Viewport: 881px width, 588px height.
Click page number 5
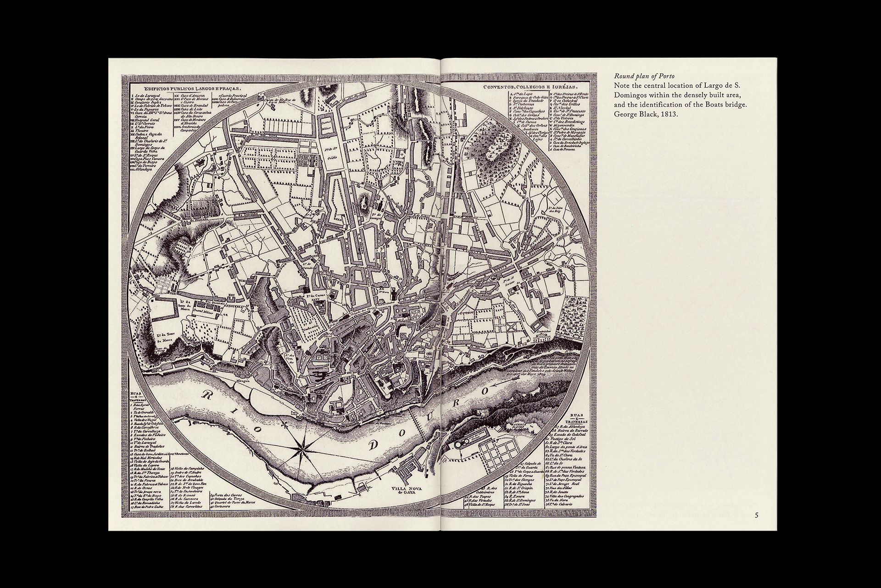[x=757, y=515]
